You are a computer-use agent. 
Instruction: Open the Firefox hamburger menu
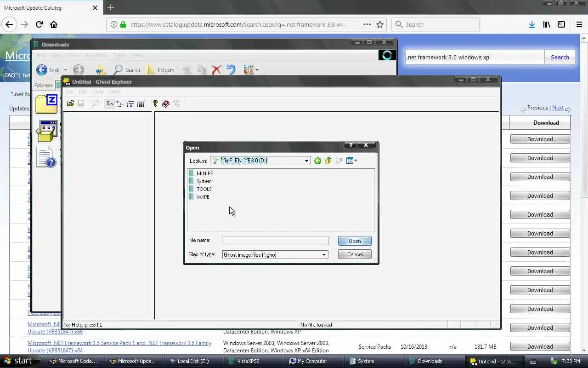pos(579,24)
